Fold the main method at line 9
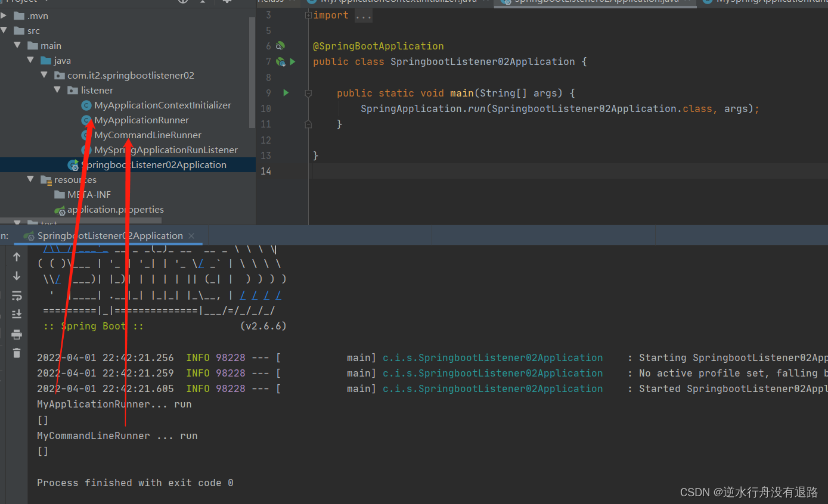The width and height of the screenshot is (828, 504). [308, 93]
